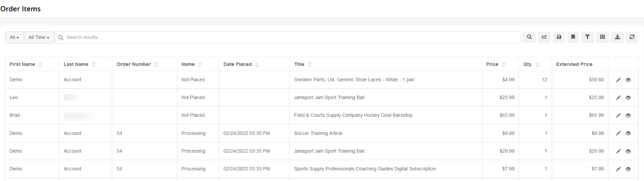644x181 pixels.
Task: View the Coaching Guides Digital Subscription row
Action: pyautogui.click(x=628, y=169)
